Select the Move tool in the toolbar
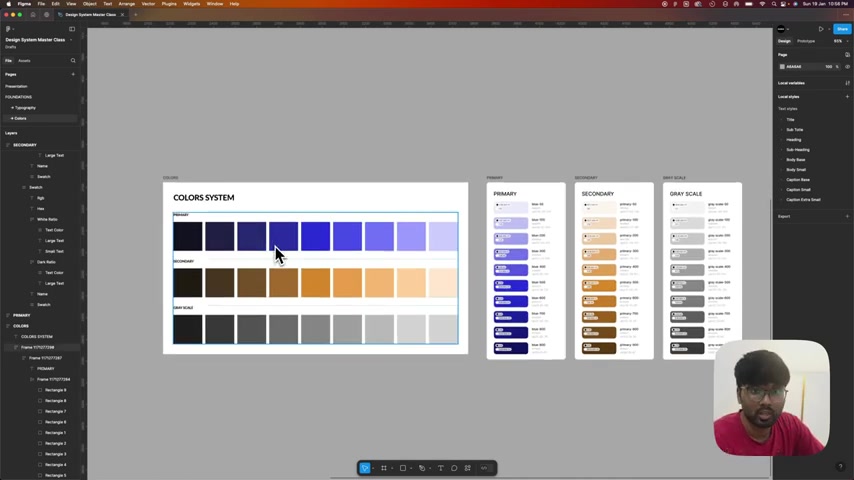The height and width of the screenshot is (480, 854). click(x=365, y=468)
